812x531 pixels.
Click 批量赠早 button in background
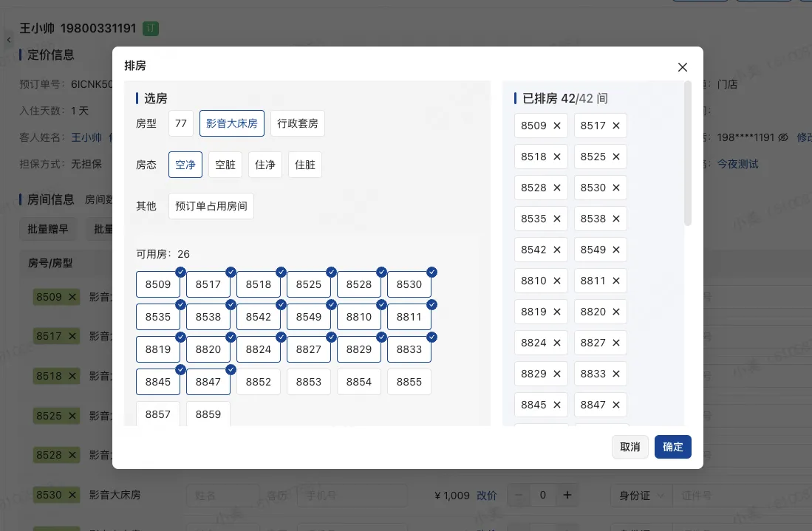48,229
